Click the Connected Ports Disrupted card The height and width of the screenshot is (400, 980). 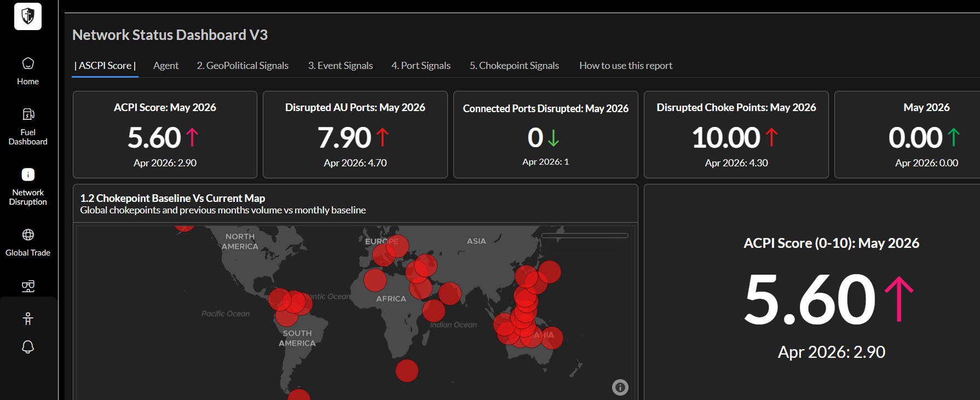[546, 135]
